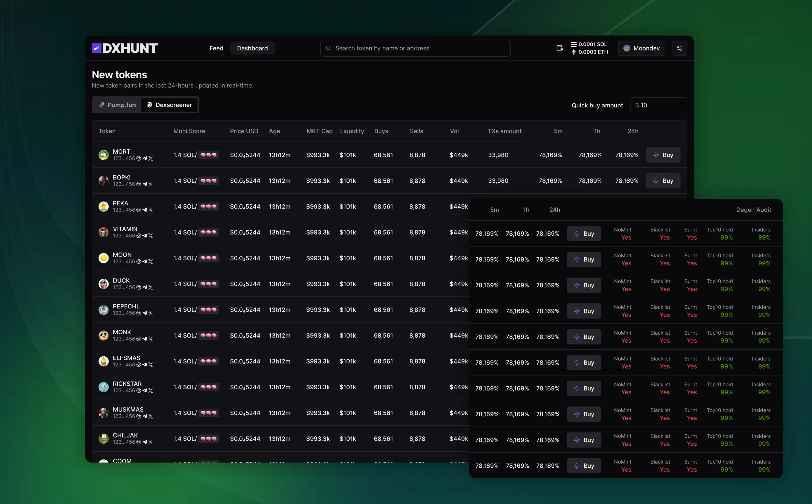Click the Quick buy amount field
This screenshot has width=812, height=504.
tap(658, 105)
